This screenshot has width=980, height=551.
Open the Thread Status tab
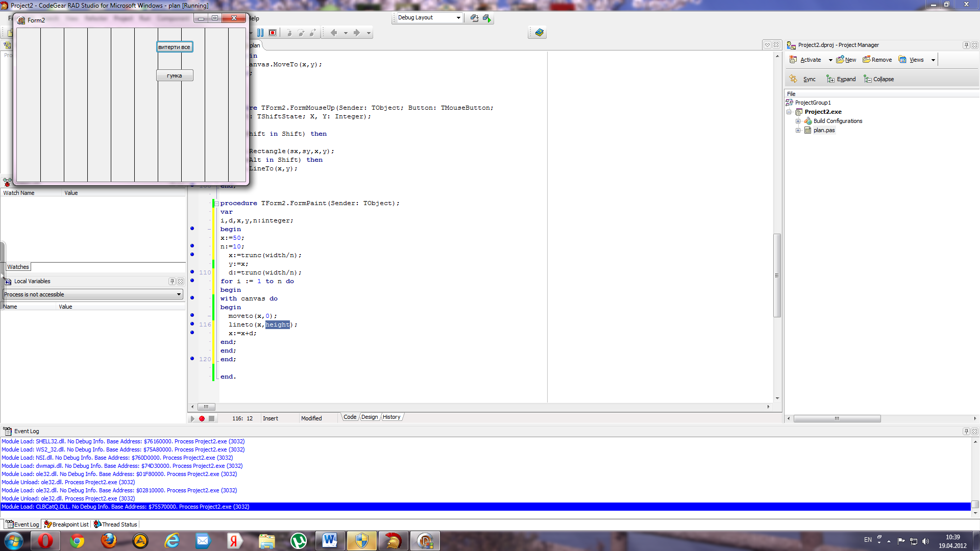pyautogui.click(x=115, y=524)
